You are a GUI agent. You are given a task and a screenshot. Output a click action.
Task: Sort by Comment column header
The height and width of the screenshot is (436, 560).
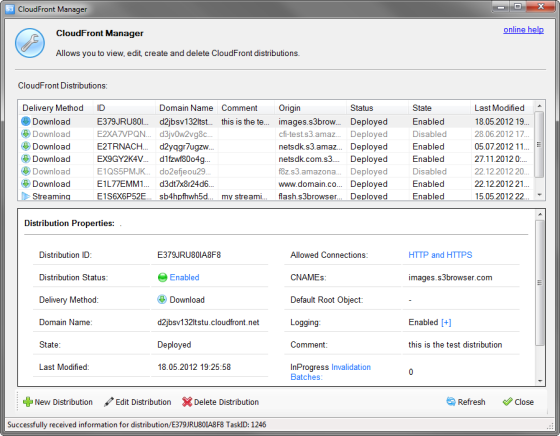point(246,108)
